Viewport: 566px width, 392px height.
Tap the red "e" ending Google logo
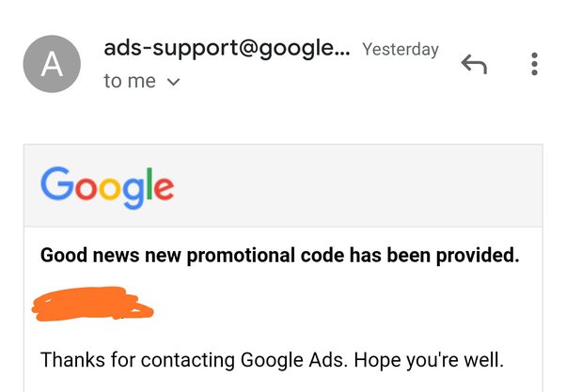tap(164, 188)
